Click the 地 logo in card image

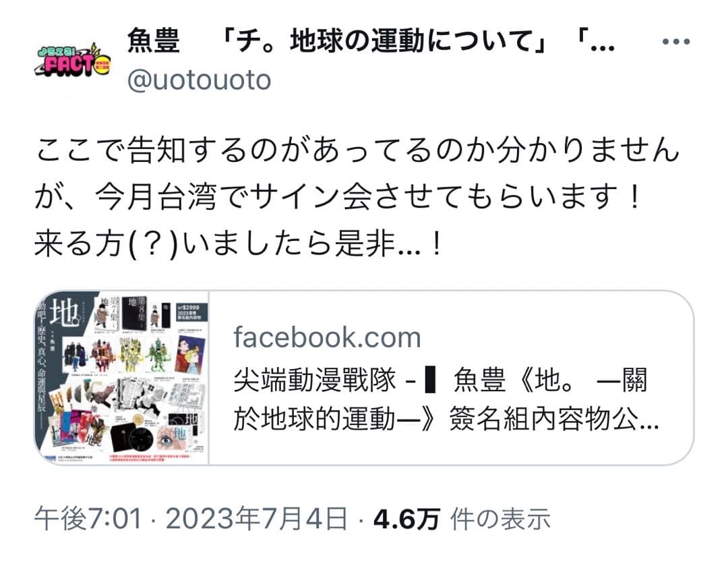[x=63, y=312]
